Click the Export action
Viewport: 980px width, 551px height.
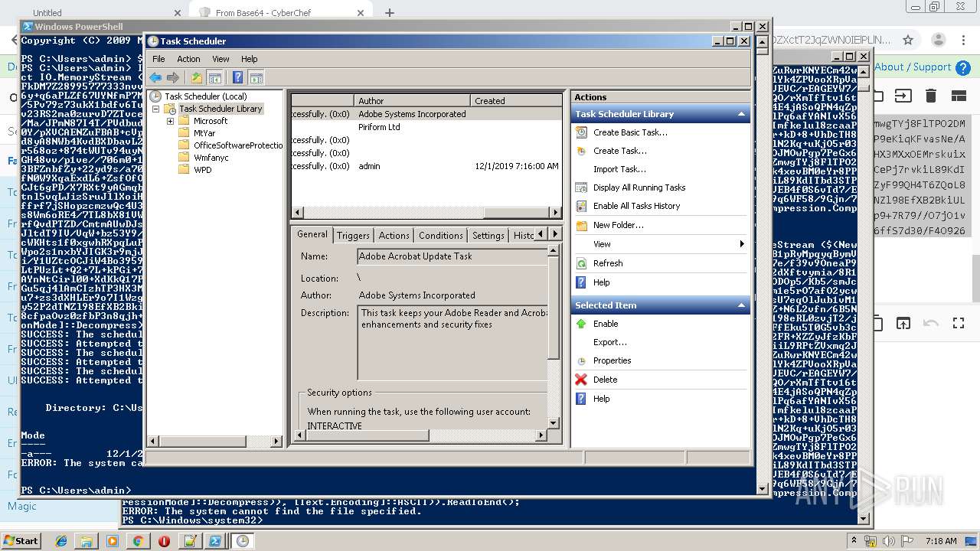(610, 342)
